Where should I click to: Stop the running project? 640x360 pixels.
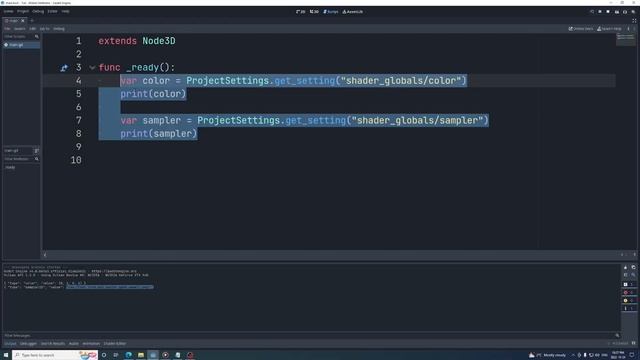[x=608, y=12]
